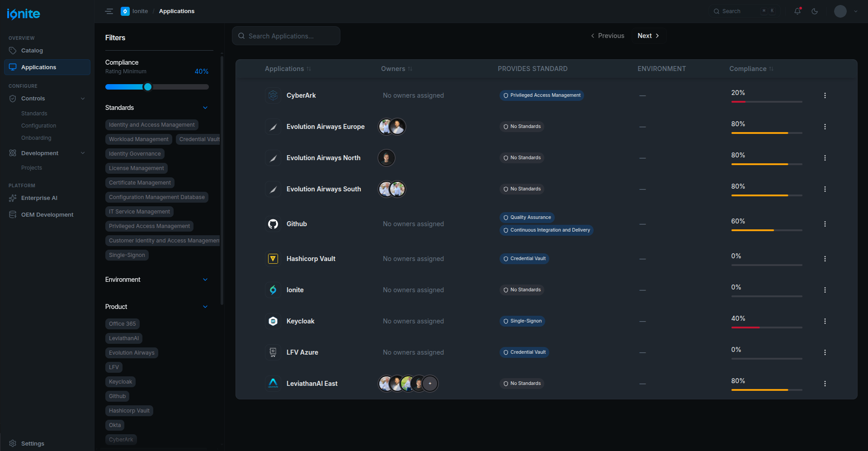Open Catalog in the sidebar
This screenshot has width=868, height=451.
[x=32, y=51]
